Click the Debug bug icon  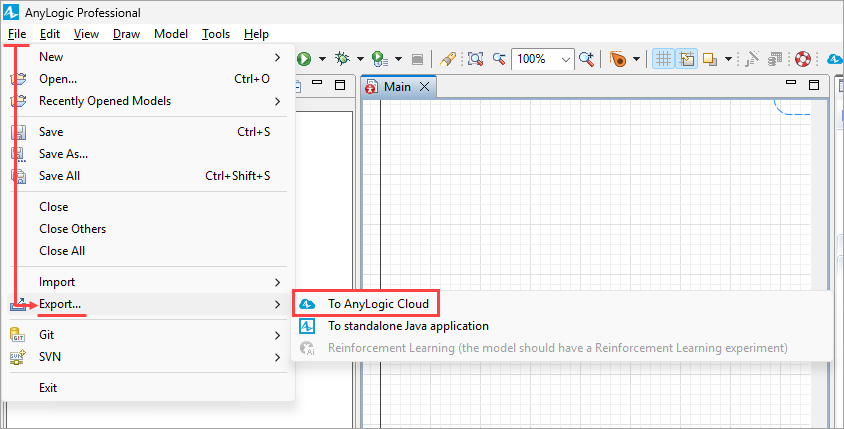[342, 59]
